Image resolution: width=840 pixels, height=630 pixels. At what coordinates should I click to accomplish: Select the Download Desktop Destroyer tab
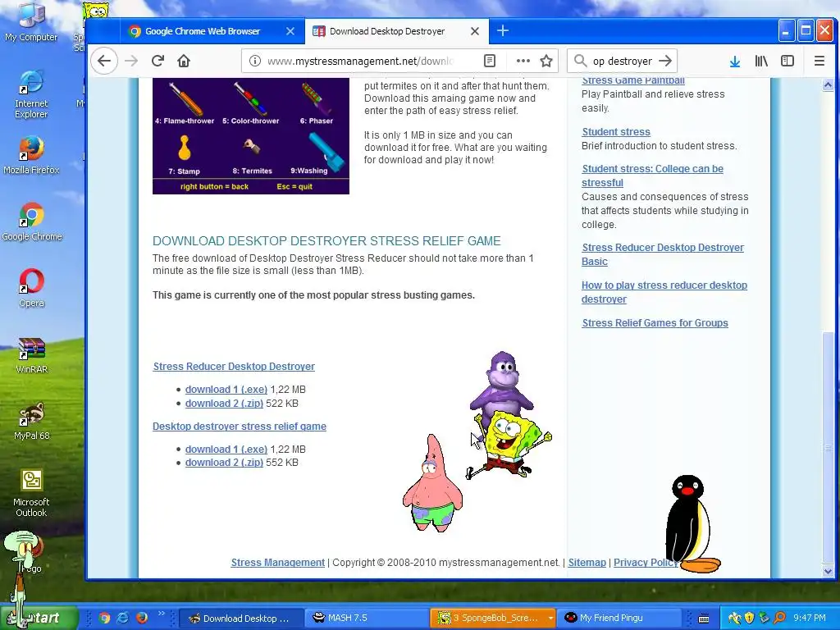(x=387, y=31)
